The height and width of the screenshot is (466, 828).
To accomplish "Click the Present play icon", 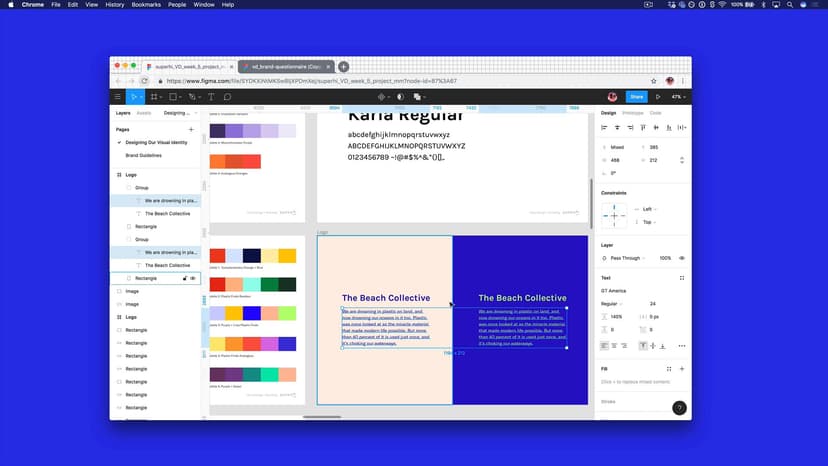I will tap(657, 97).
